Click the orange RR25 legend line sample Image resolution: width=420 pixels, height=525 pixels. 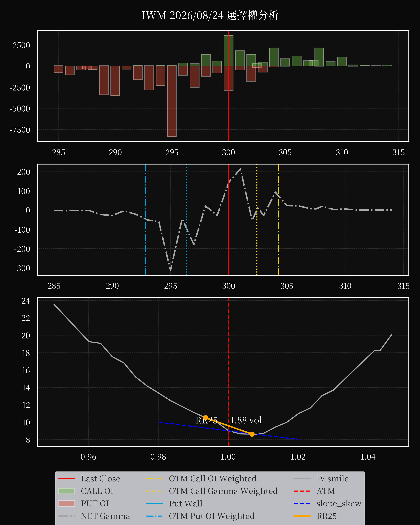tap(302, 516)
